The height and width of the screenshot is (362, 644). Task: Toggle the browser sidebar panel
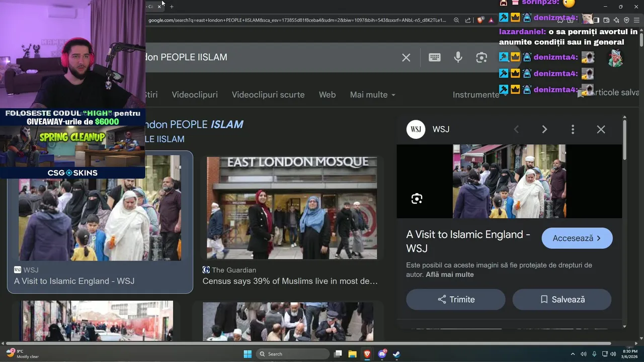(x=596, y=20)
